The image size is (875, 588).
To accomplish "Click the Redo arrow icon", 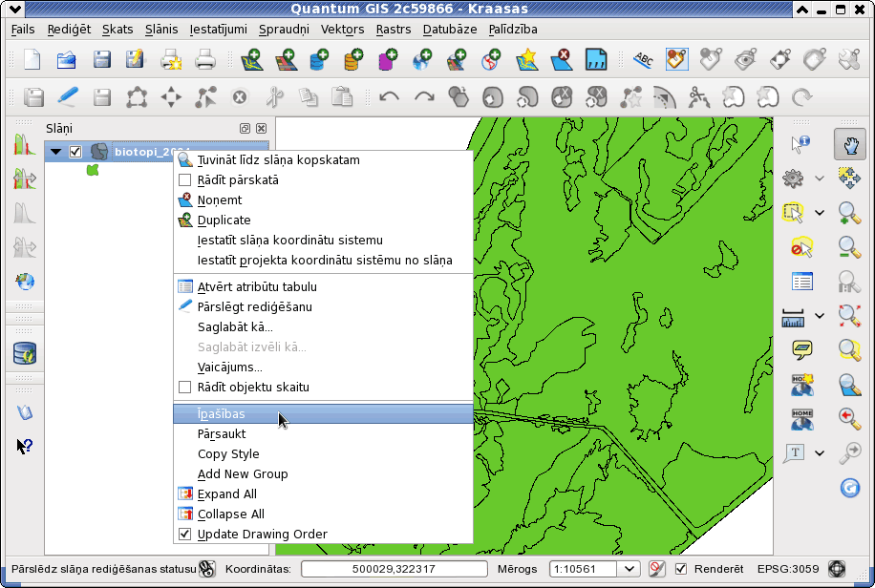I will tap(424, 97).
